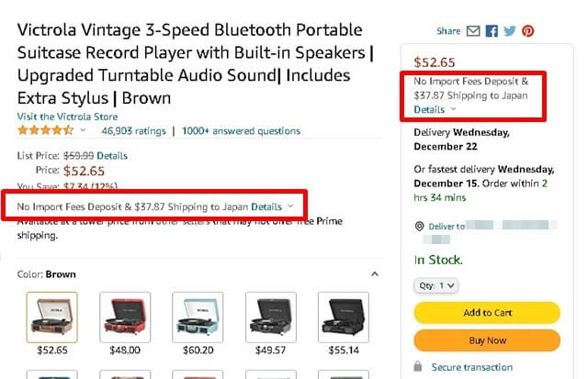Share product on Pinterest
Image resolution: width=588 pixels, height=379 pixels.
(x=528, y=31)
